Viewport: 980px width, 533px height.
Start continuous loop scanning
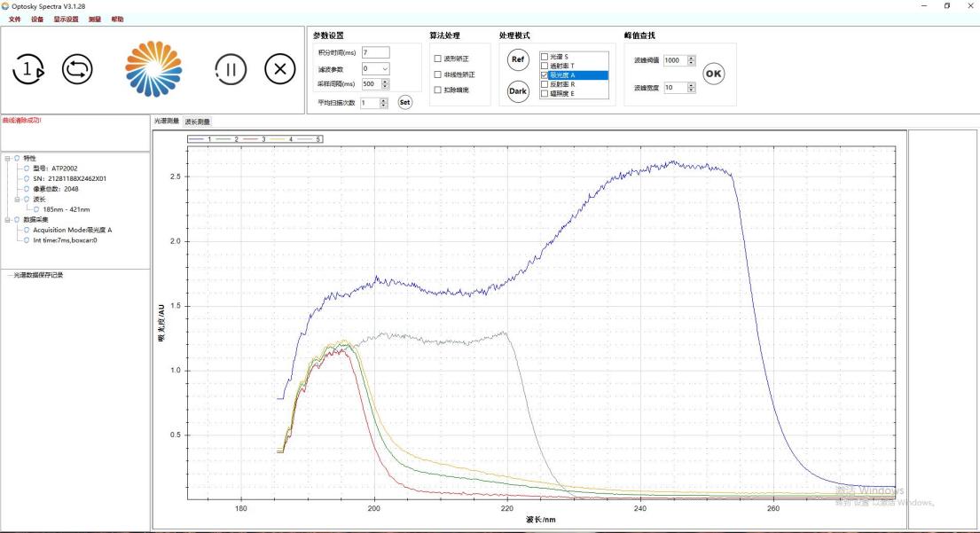pyautogui.click(x=77, y=69)
